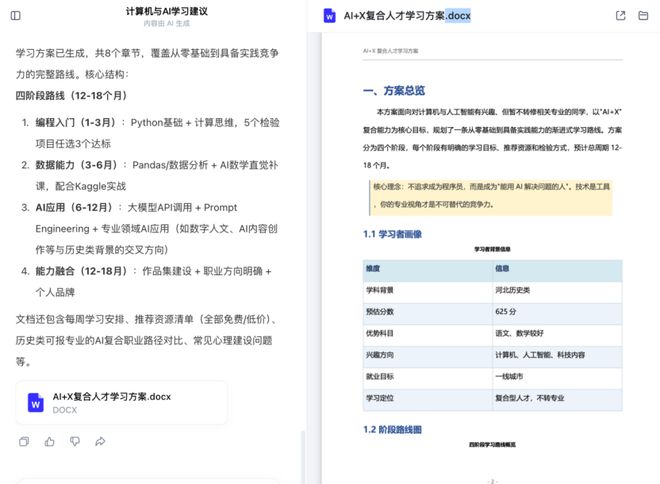660x484 pixels.
Task: Click the chat panel scrollbar
Action: point(302,457)
